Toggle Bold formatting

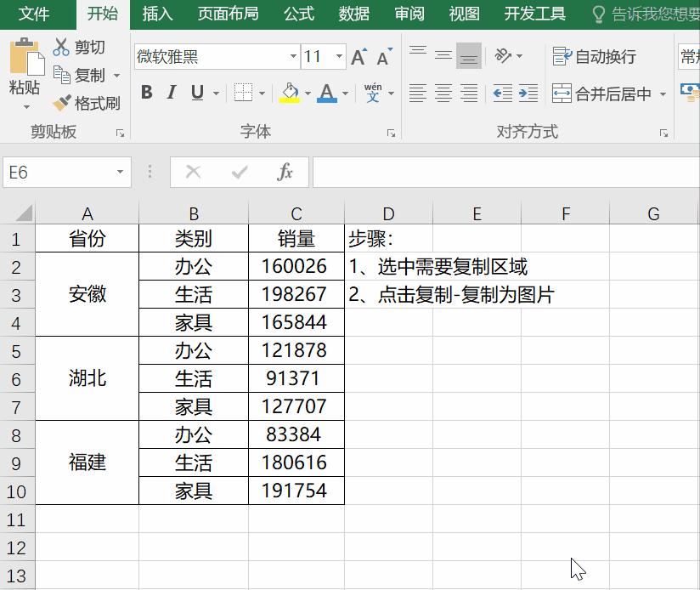click(144, 93)
